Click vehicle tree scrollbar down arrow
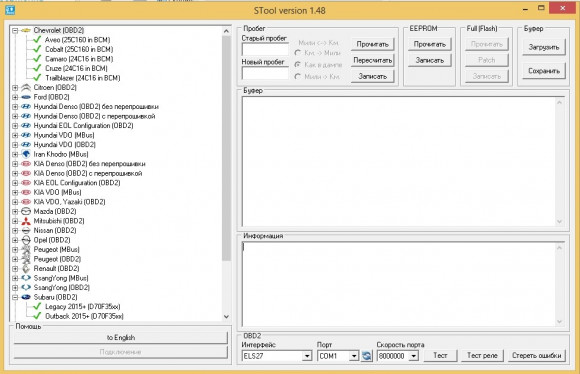The height and width of the screenshot is (374, 580). (226, 317)
